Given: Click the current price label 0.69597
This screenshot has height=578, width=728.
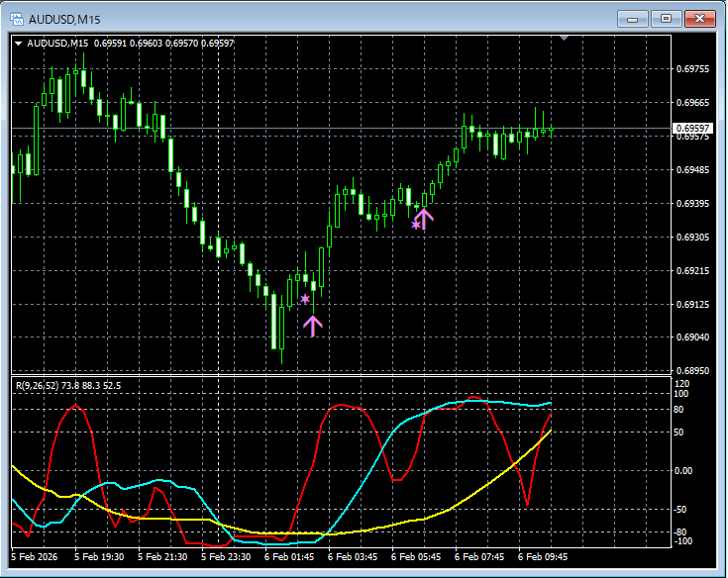Looking at the screenshot, I should click(x=692, y=129).
